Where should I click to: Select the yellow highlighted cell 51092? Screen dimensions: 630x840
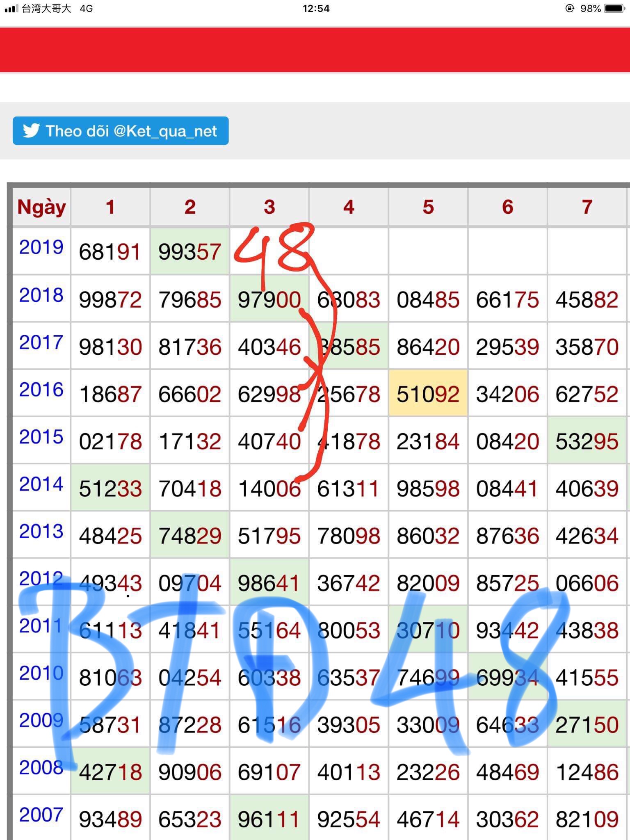[x=427, y=394]
